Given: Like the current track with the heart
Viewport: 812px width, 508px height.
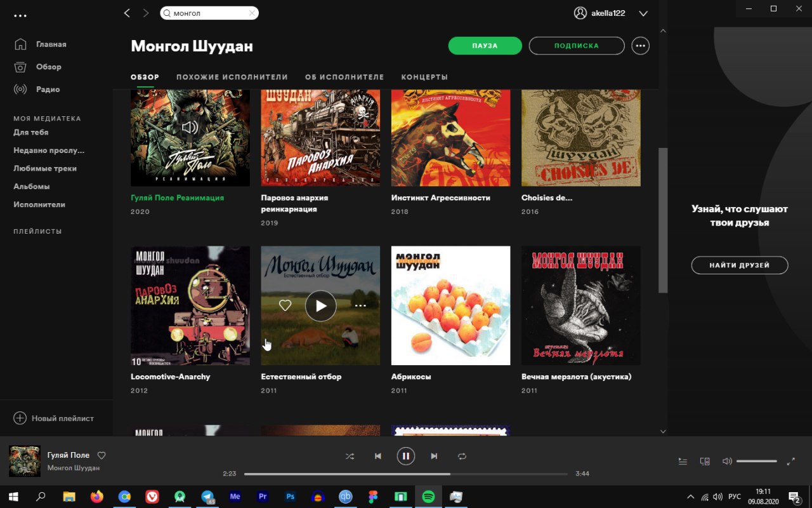Looking at the screenshot, I should 101,455.
